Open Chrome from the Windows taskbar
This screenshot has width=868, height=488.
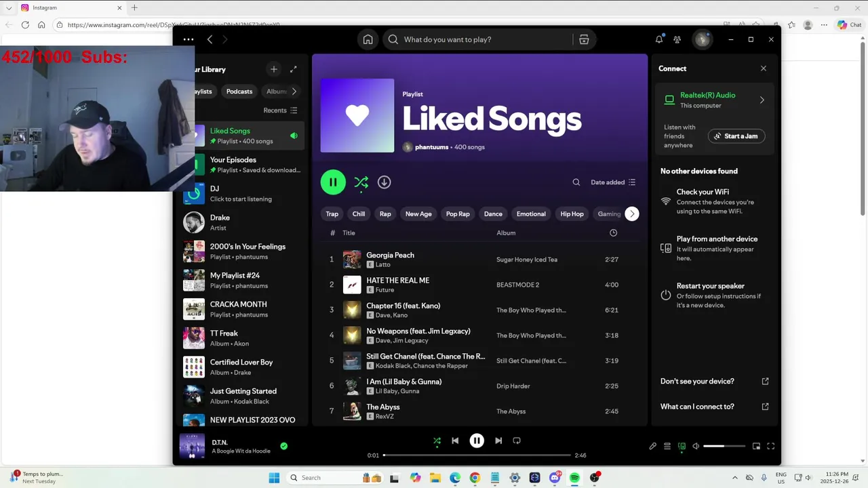click(475, 478)
